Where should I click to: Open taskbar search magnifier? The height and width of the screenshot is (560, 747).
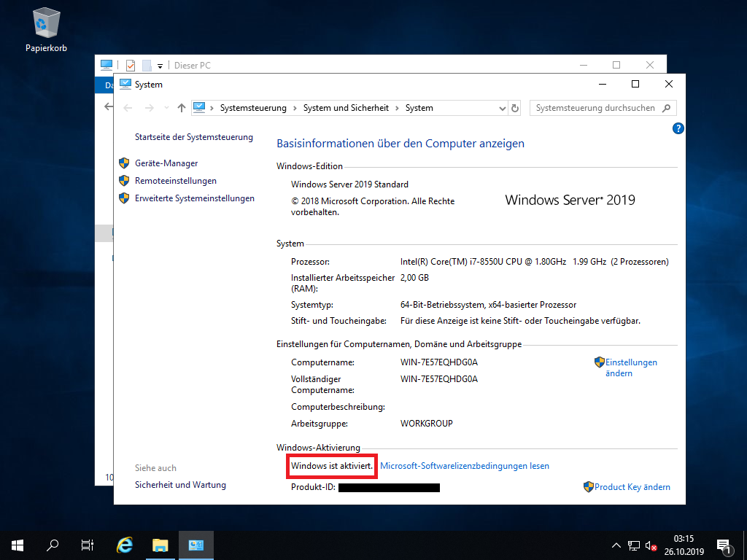click(53, 545)
